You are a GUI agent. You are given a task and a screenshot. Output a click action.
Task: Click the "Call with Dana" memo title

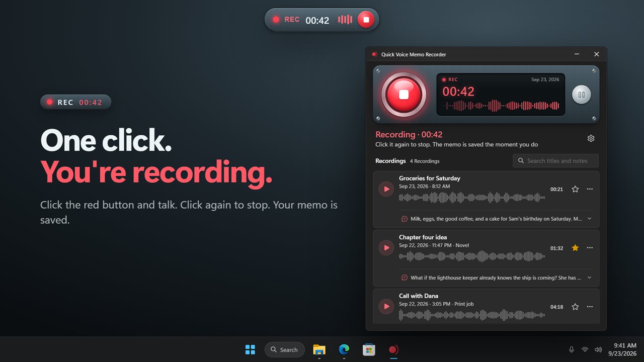[419, 296]
